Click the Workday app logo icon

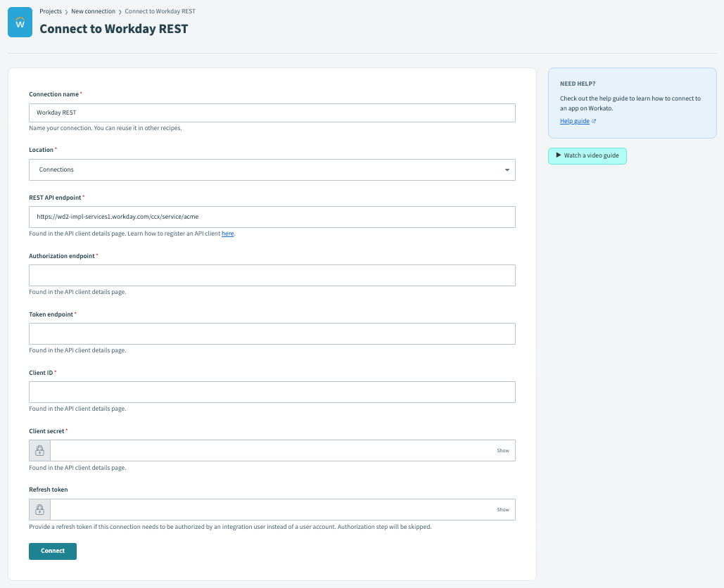coord(19,22)
